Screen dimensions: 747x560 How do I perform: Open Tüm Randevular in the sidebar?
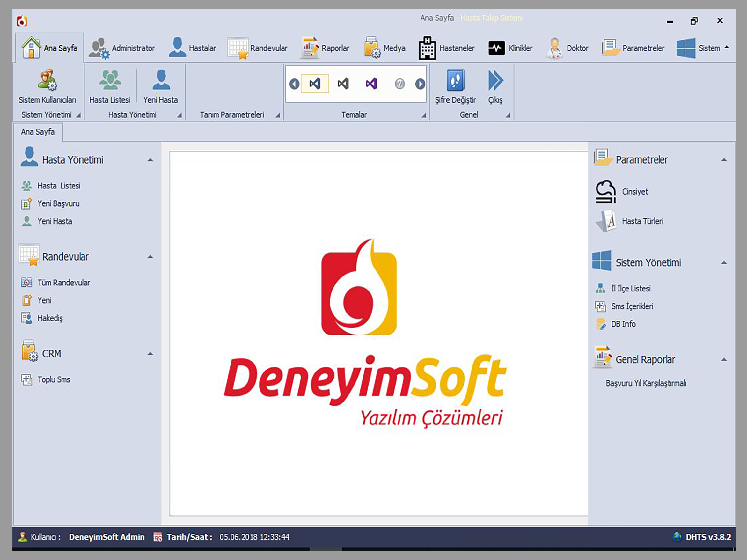(56, 282)
